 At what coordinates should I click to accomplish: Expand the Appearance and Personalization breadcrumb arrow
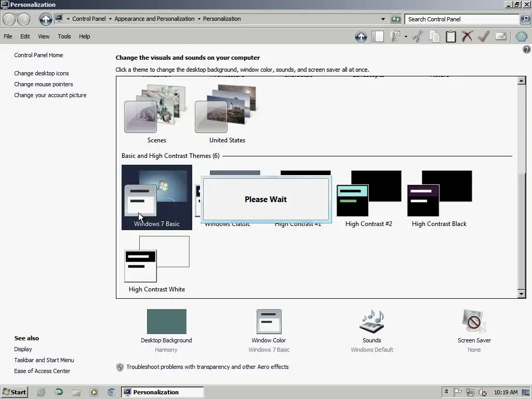199,19
